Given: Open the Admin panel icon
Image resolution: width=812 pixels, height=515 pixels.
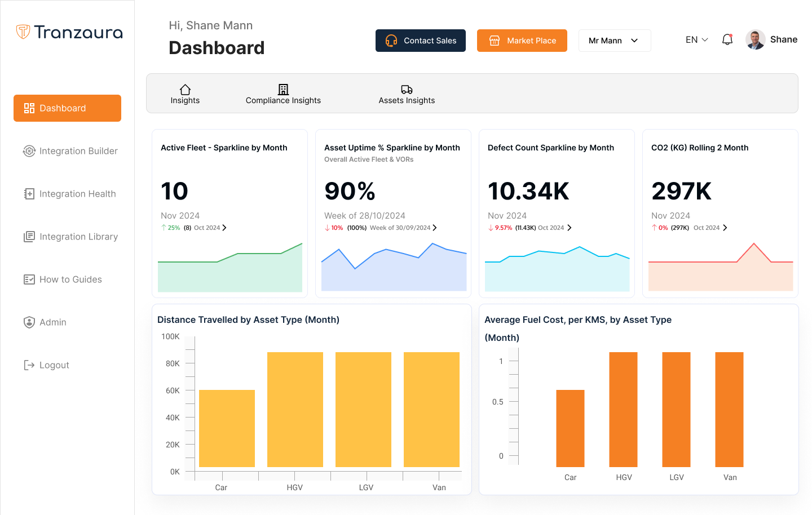Looking at the screenshot, I should click(x=29, y=322).
